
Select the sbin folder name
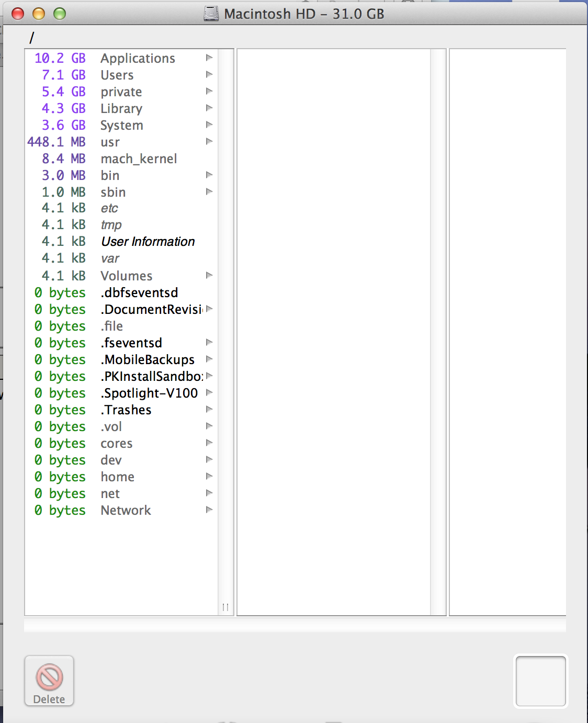(113, 192)
